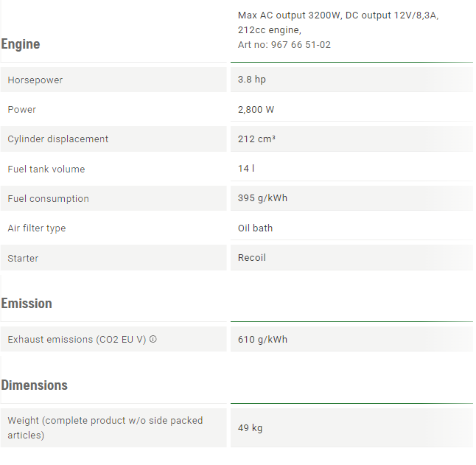The width and height of the screenshot is (476, 465).
Task: Select the Oil bath value
Action: point(255,228)
